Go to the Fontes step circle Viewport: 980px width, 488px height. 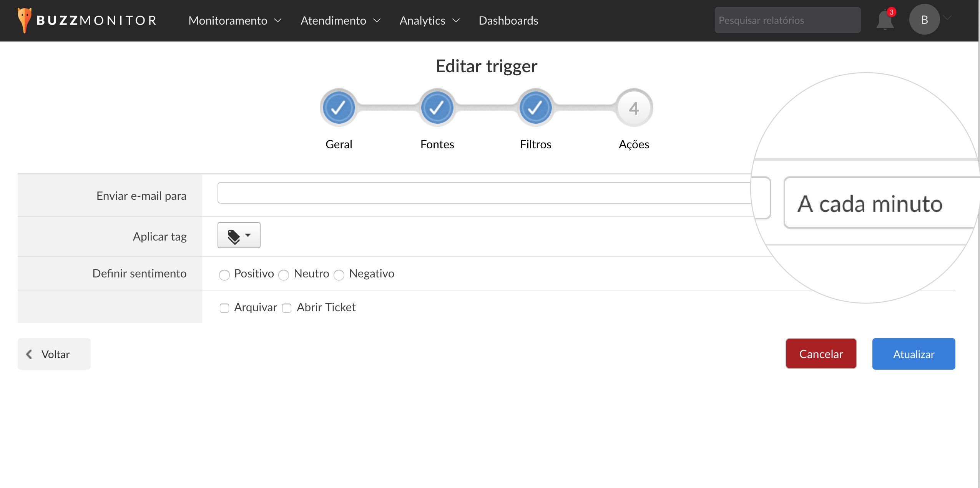click(437, 108)
